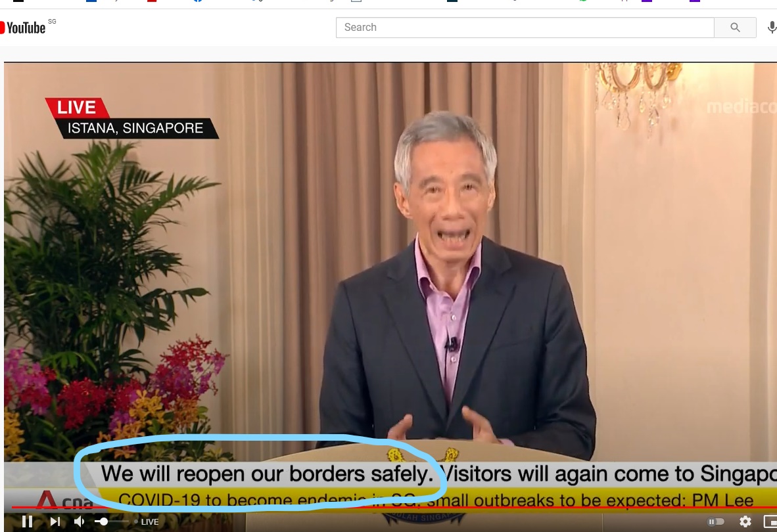
Task: Click the "ISTANA, SINGAPORE" location label
Action: tap(135, 128)
